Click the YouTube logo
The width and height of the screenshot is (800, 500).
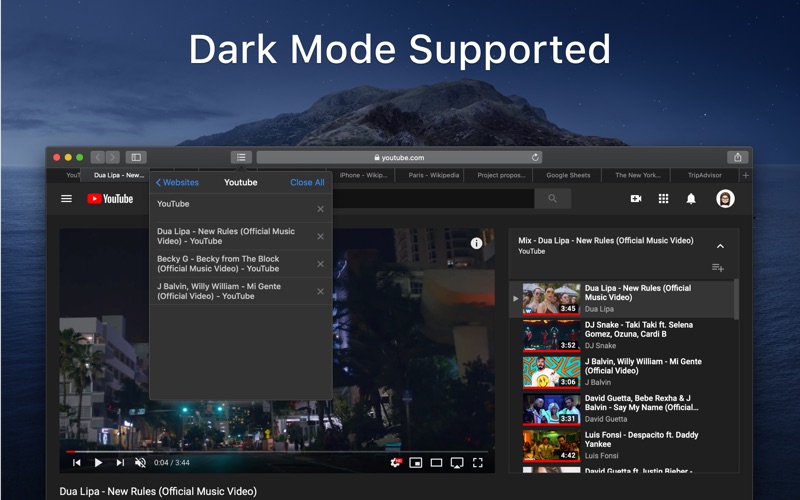(110, 198)
